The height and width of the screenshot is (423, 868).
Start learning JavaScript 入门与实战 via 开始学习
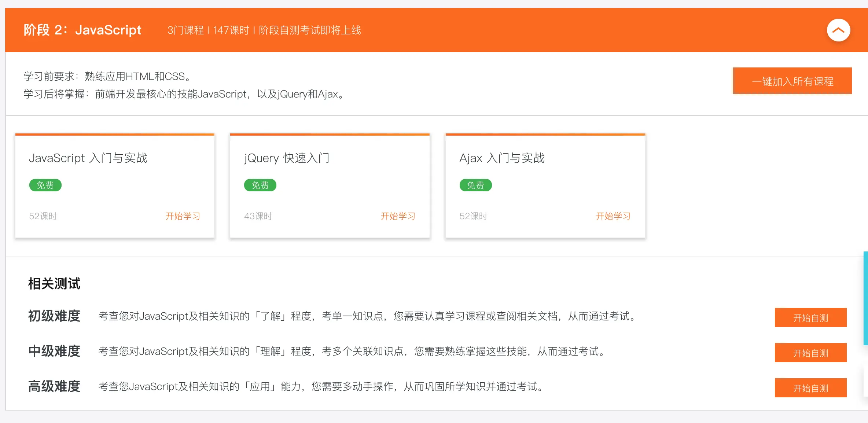(183, 216)
